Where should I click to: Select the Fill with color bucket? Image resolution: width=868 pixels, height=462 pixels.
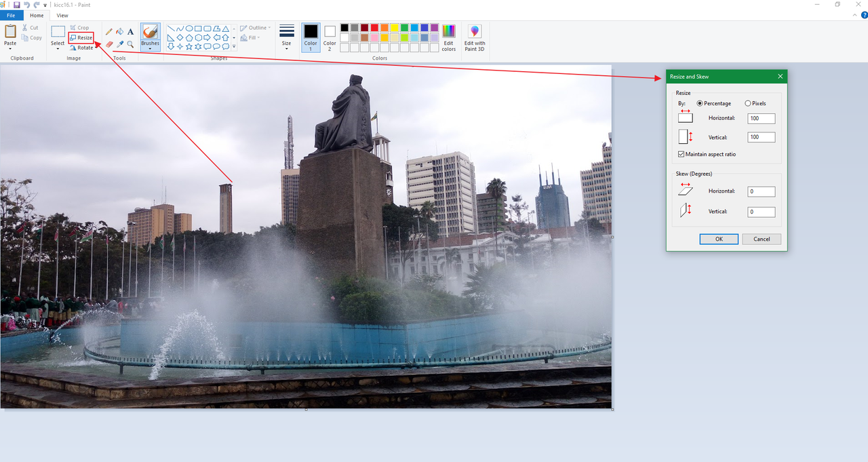[120, 31]
